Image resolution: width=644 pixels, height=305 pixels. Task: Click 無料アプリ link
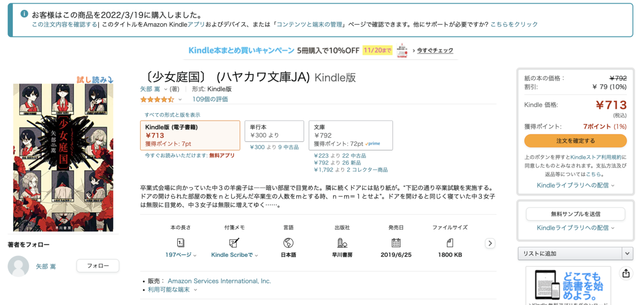pyautogui.click(x=222, y=155)
